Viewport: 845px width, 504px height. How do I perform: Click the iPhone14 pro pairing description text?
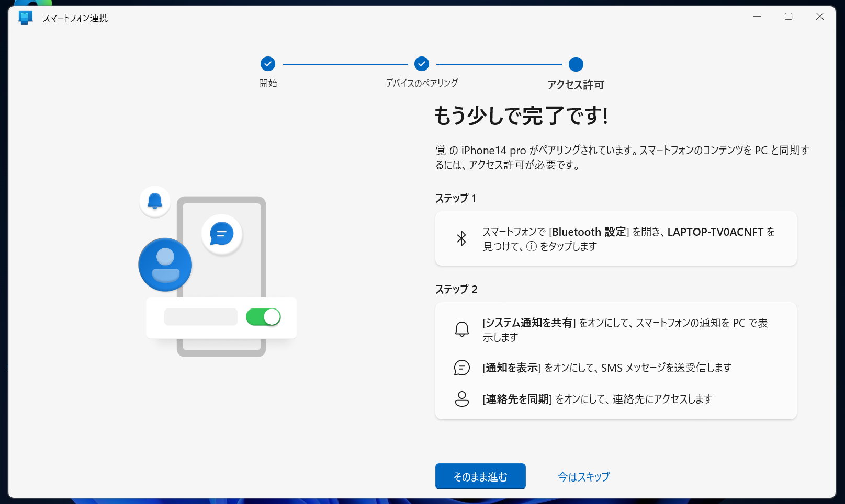tap(623, 157)
